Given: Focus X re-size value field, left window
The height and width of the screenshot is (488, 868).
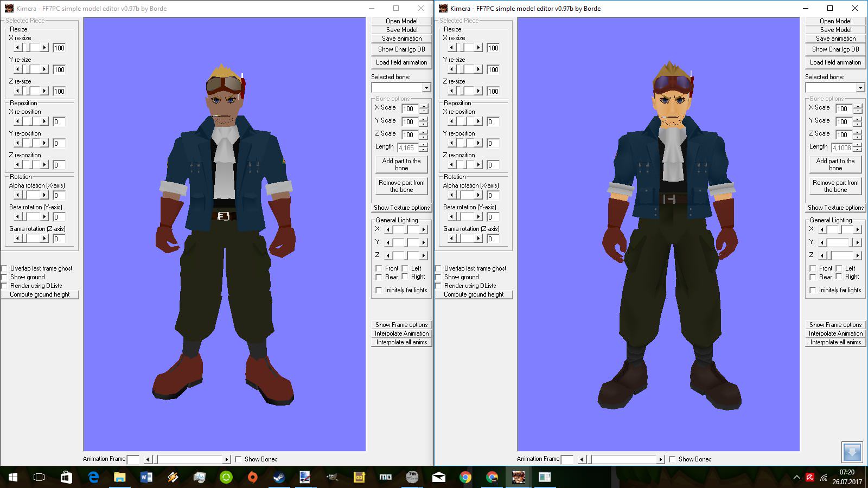Looking at the screenshot, I should point(59,48).
